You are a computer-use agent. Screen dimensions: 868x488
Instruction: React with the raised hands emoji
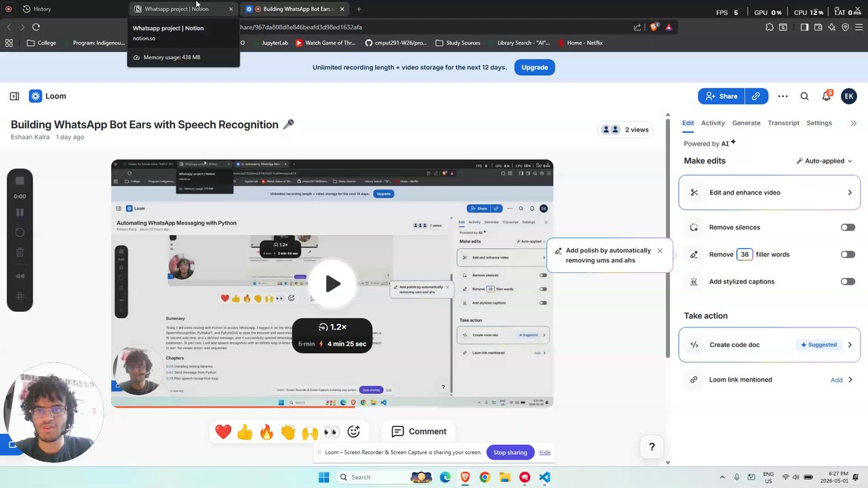click(x=310, y=432)
